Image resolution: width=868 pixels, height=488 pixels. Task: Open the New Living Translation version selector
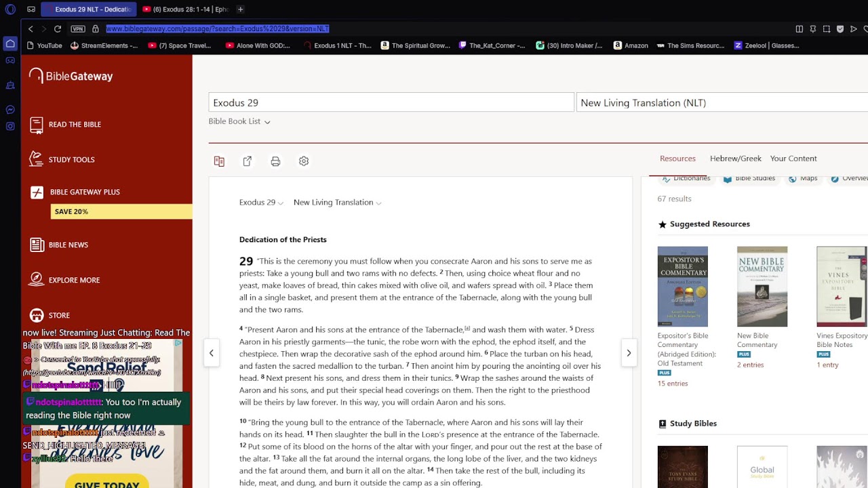pos(722,102)
